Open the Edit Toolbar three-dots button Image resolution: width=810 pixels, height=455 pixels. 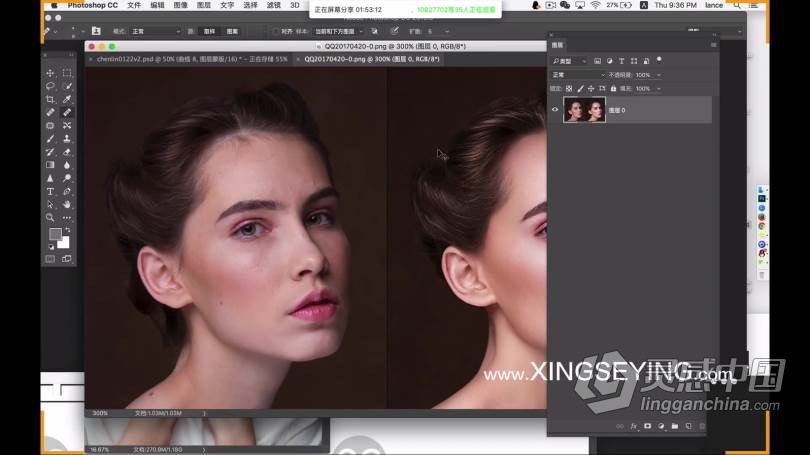pyautogui.click(x=67, y=217)
